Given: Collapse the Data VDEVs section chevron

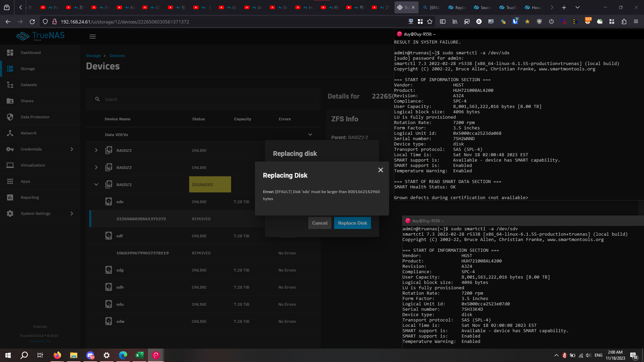Looking at the screenshot, I should [x=310, y=135].
